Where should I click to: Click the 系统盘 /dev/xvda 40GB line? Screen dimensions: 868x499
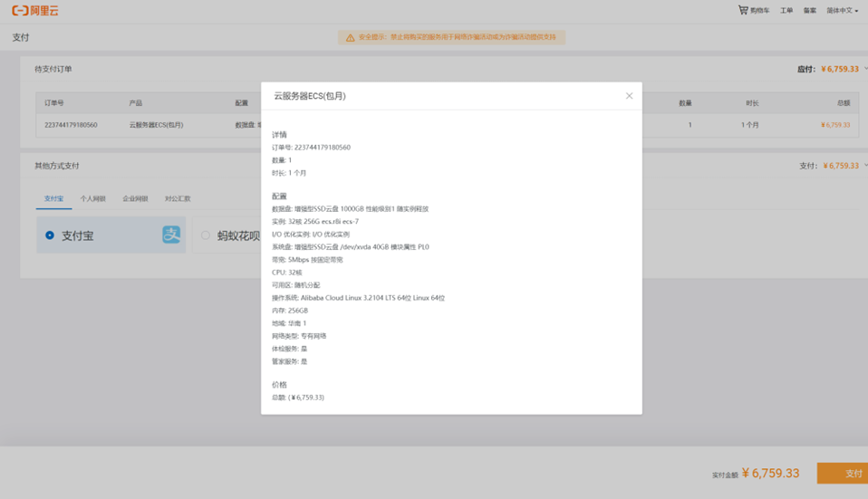(351, 246)
